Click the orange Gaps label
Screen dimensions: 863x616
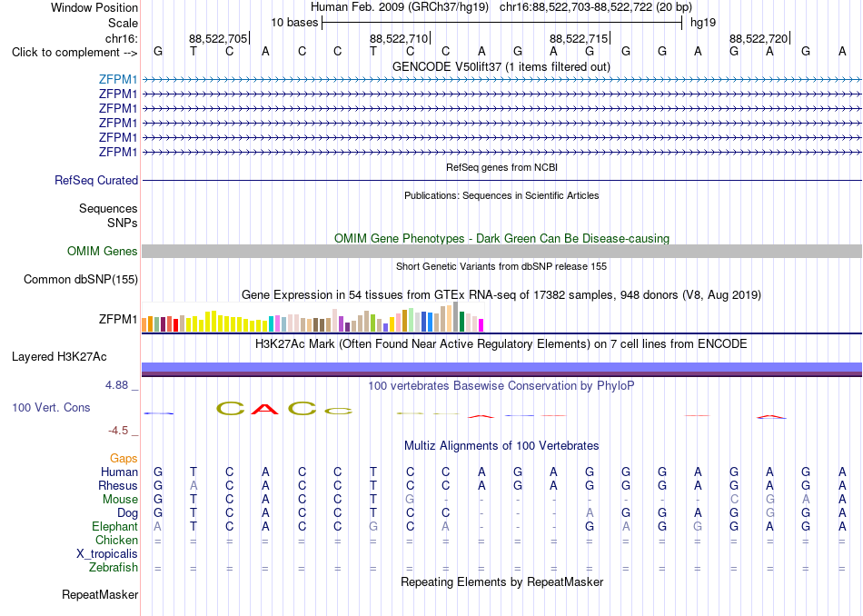coord(124,459)
